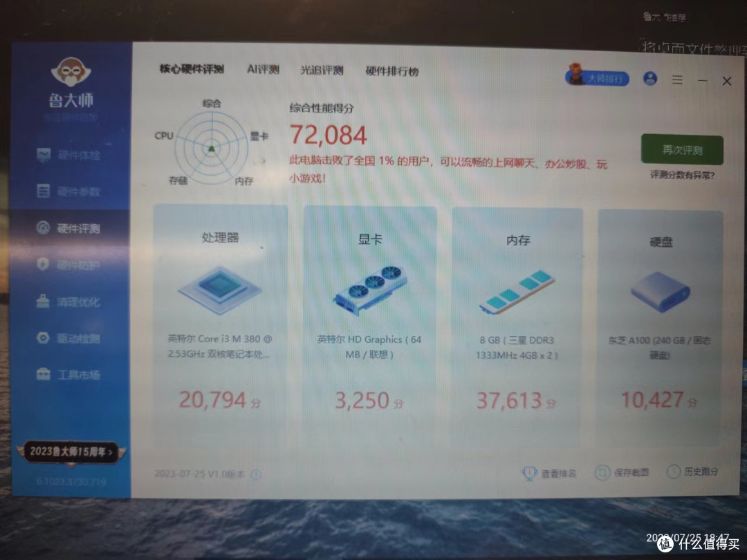
Task: Minimize the 鲁大师 window
Action: (702, 80)
